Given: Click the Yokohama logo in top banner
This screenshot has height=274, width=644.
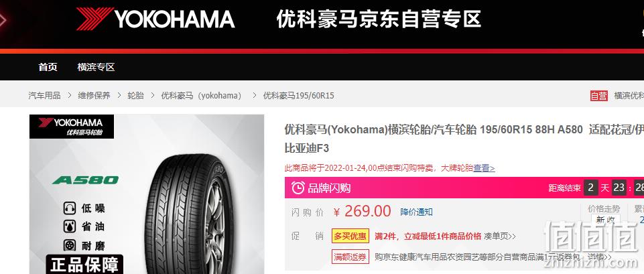Looking at the screenshot, I should [x=155, y=19].
